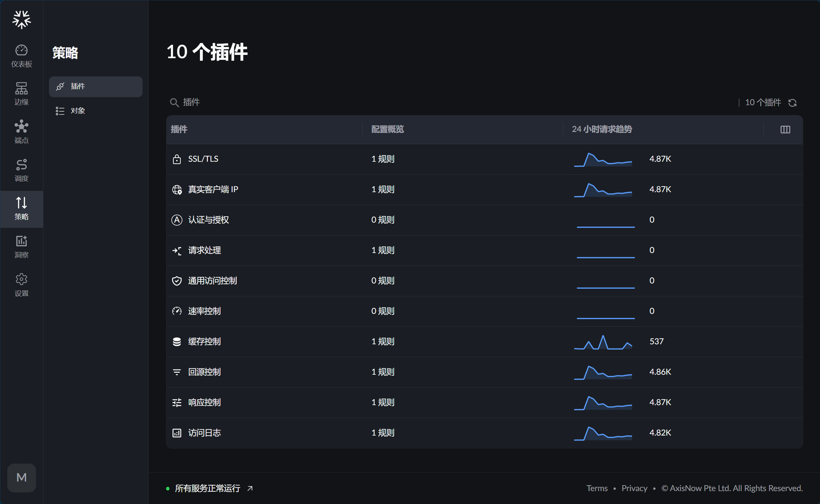
Task: Open the 认证与授权 plugin
Action: coord(208,220)
